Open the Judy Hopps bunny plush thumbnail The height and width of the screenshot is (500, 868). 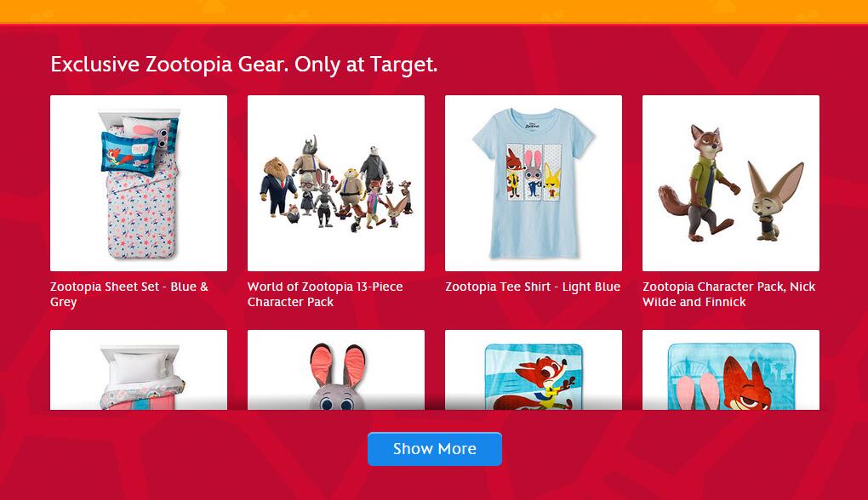coord(336,369)
